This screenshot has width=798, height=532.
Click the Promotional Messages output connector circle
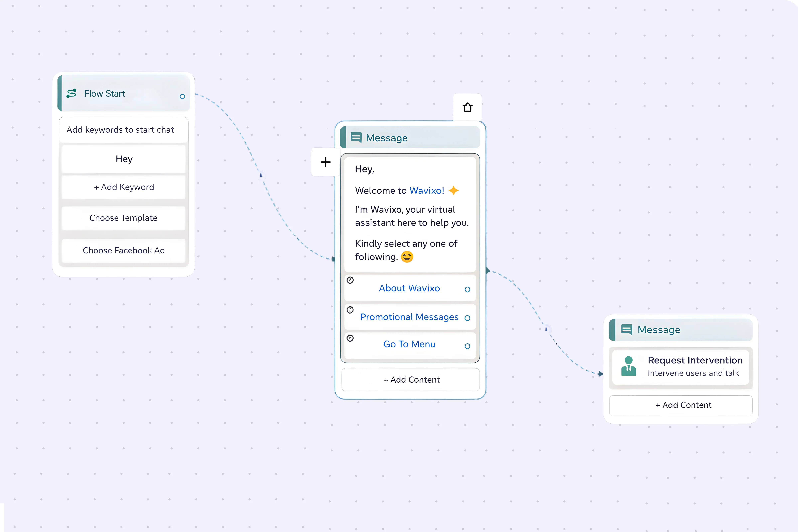coord(467,318)
